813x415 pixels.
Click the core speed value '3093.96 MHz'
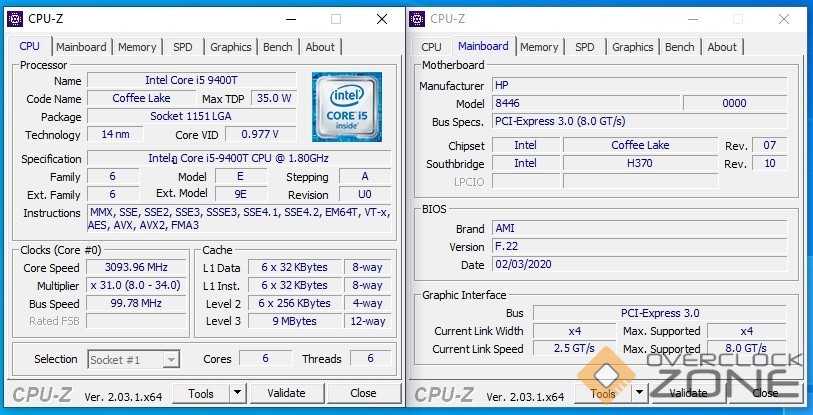(x=136, y=268)
